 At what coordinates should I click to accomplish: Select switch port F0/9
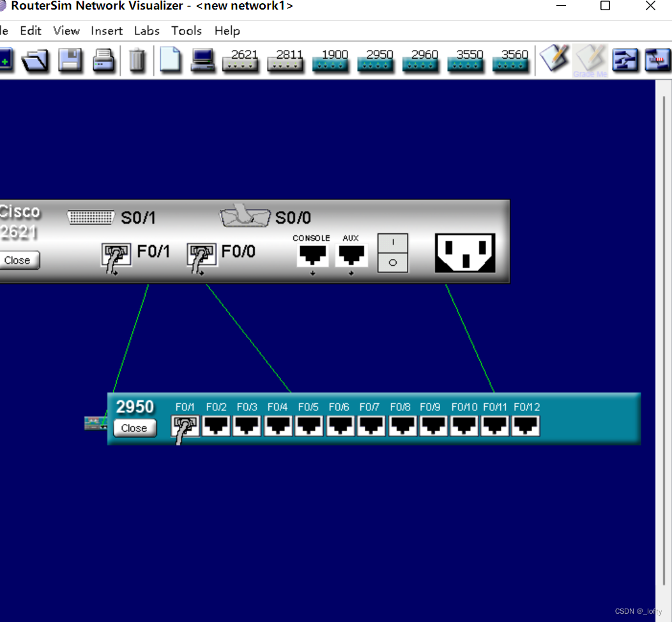click(x=433, y=426)
